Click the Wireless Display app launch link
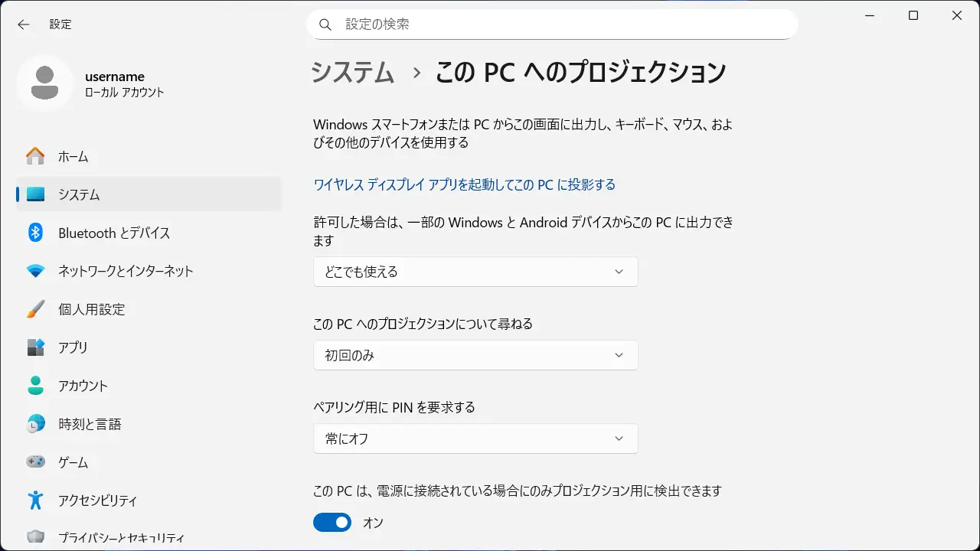Viewport: 980px width, 551px height. click(x=465, y=184)
